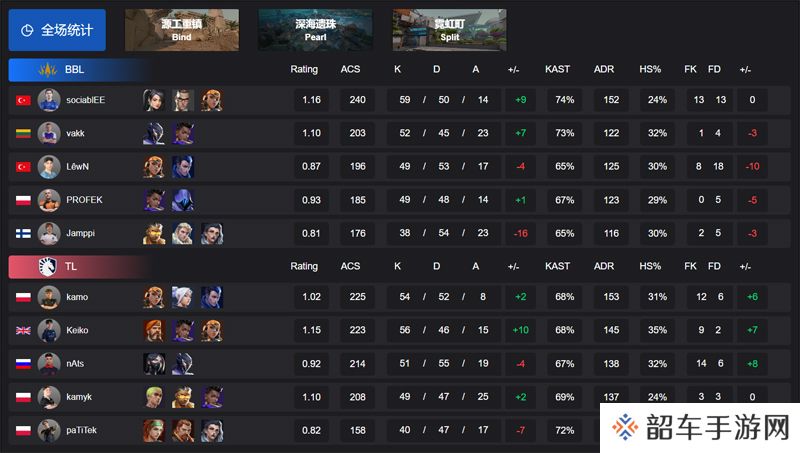Screen dimensions: 800x453
Task: Open PROFEK's player name link
Action: [84, 200]
